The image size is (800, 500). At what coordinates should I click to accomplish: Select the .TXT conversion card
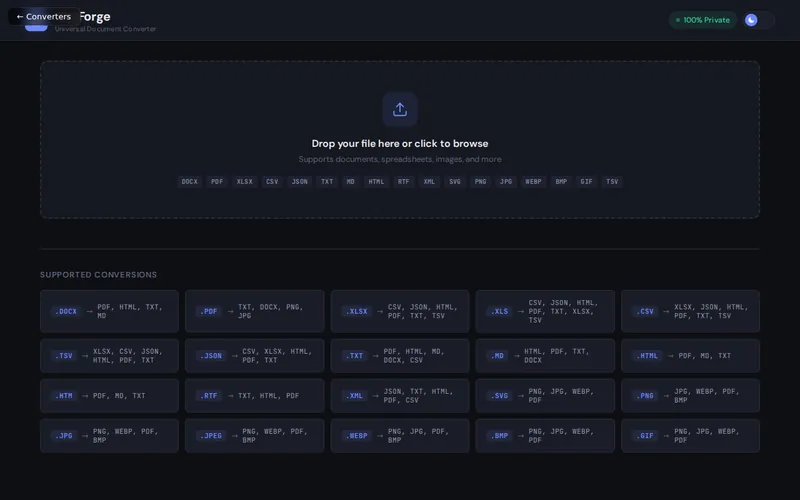coord(400,356)
